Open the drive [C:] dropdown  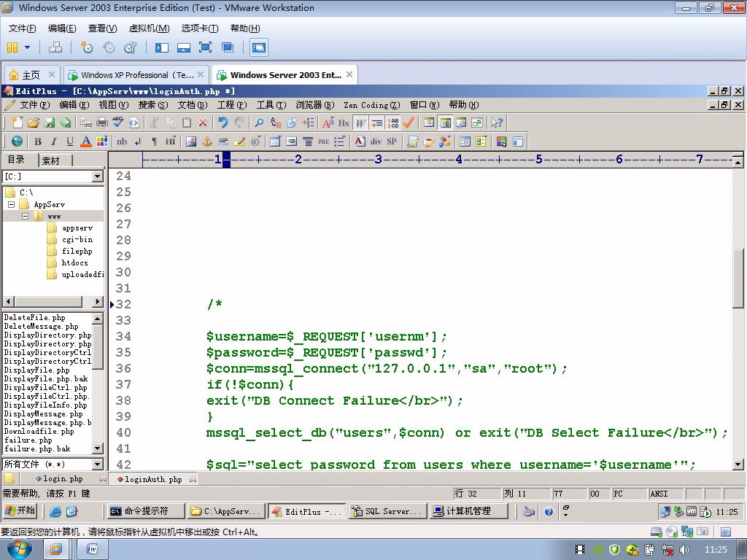97,176
